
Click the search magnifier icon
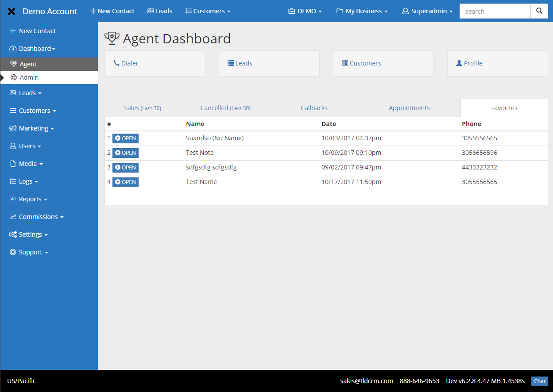[539, 11]
